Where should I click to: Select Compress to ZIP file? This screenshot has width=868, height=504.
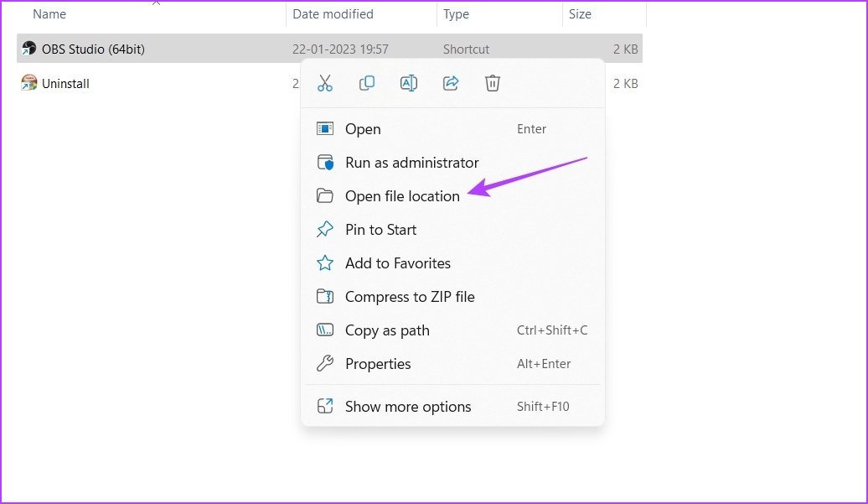[410, 297]
